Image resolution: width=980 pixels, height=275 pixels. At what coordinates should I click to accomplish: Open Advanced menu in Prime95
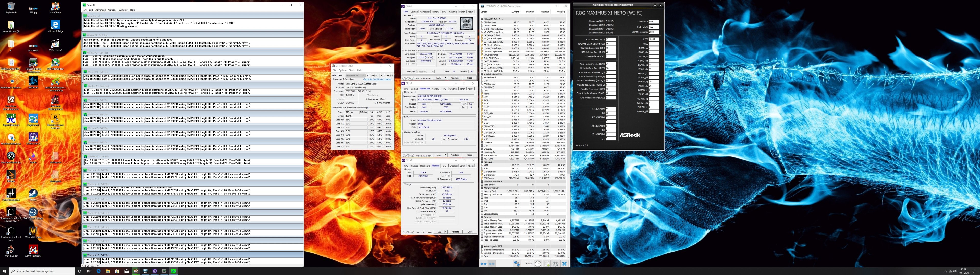[x=101, y=10]
